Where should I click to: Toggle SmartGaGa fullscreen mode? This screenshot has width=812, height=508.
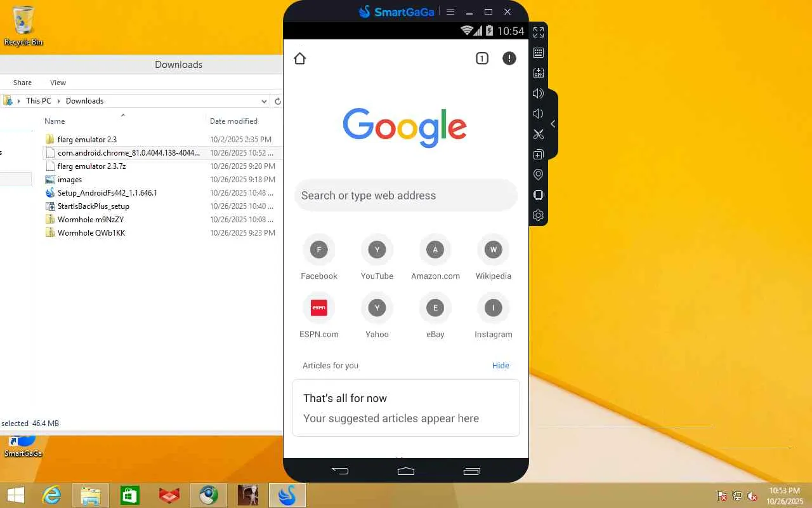tap(538, 32)
